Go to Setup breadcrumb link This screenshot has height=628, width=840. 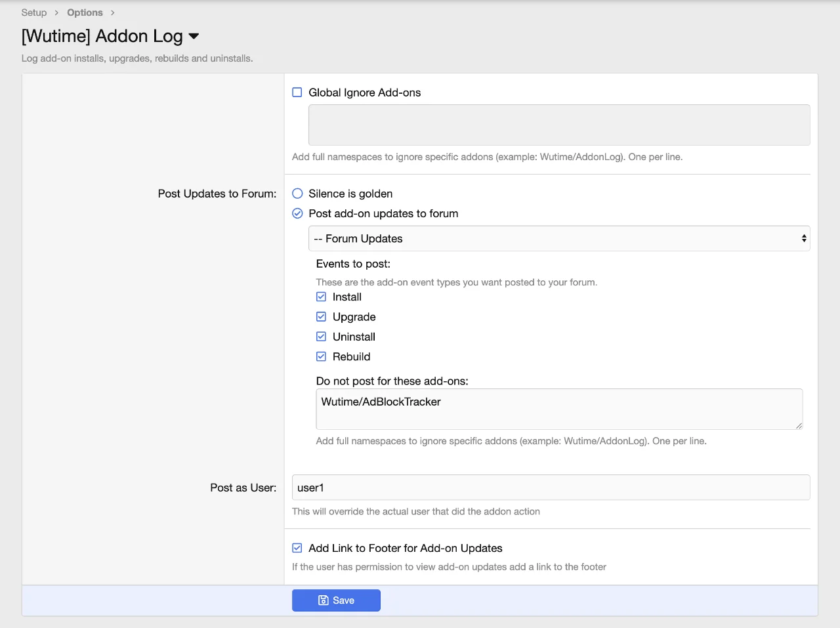pos(34,12)
